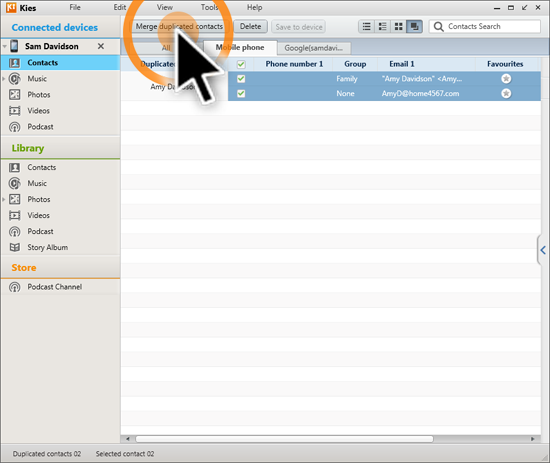This screenshot has width=550, height=463.
Task: Expand the device Music tree item
Action: (x=4, y=79)
